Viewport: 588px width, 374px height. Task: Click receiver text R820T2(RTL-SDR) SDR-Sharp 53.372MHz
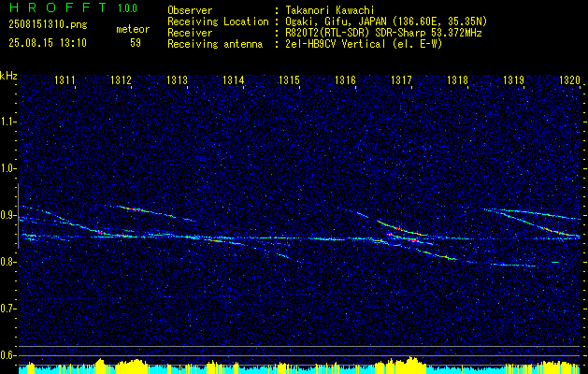tap(383, 33)
